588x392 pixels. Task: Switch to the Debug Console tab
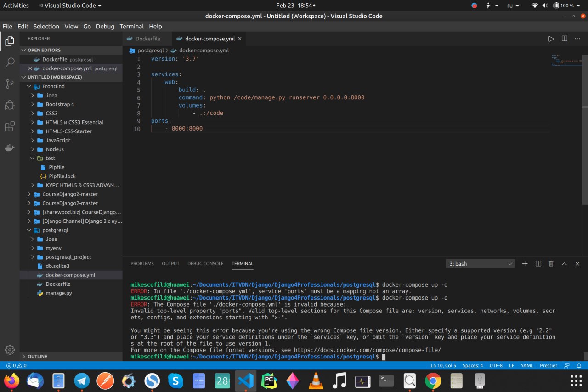(x=205, y=264)
